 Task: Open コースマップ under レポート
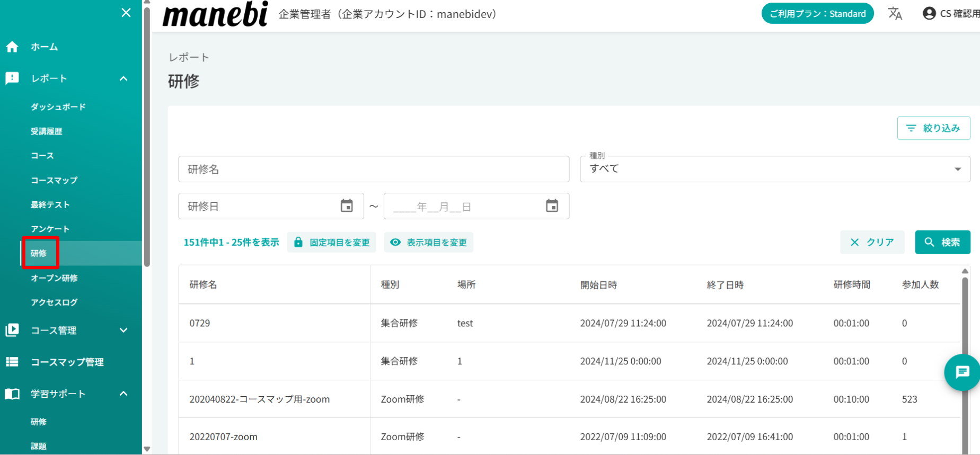[54, 180]
